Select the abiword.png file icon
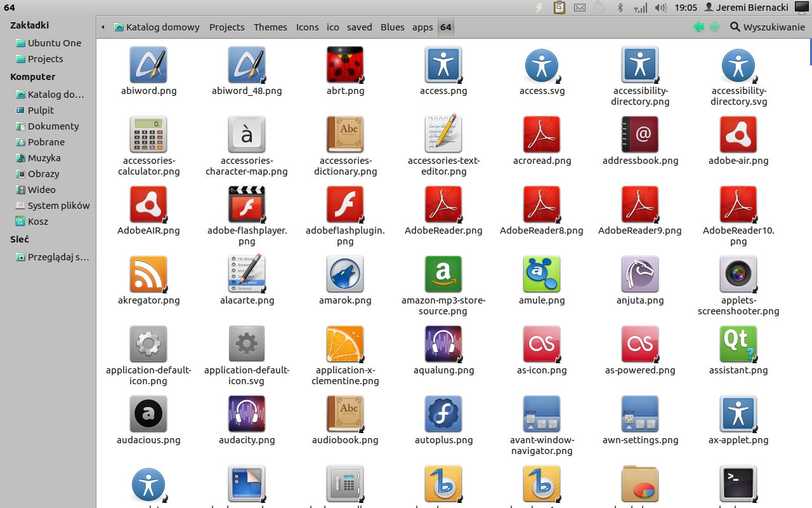Viewport: 812px width, 508px height. [x=148, y=65]
